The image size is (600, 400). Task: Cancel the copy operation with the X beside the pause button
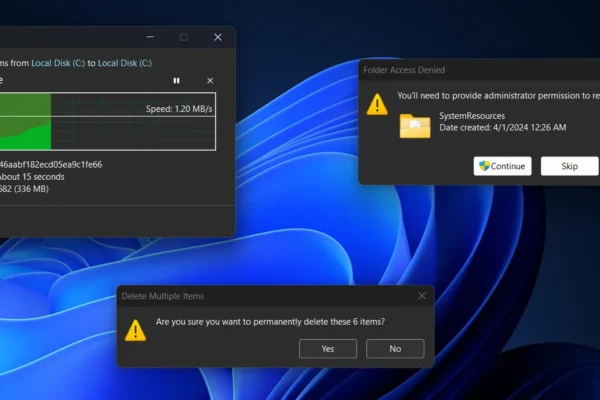[x=210, y=81]
